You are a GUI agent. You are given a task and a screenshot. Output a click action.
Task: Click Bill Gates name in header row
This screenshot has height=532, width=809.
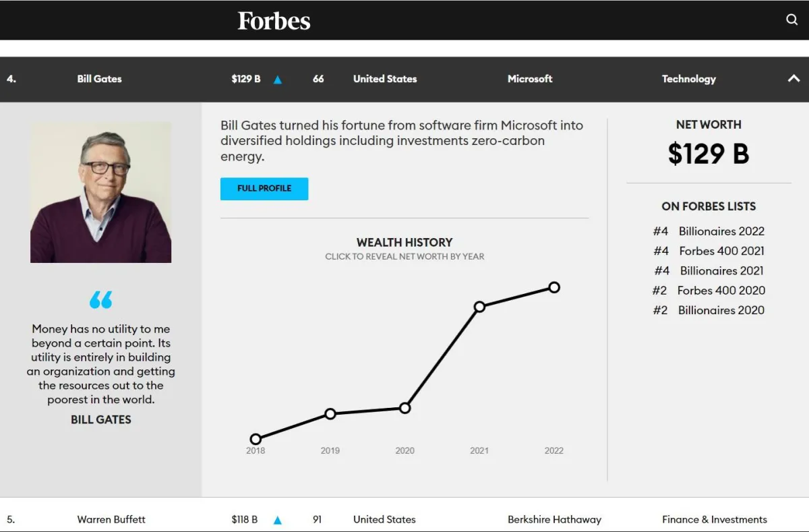pyautogui.click(x=100, y=79)
